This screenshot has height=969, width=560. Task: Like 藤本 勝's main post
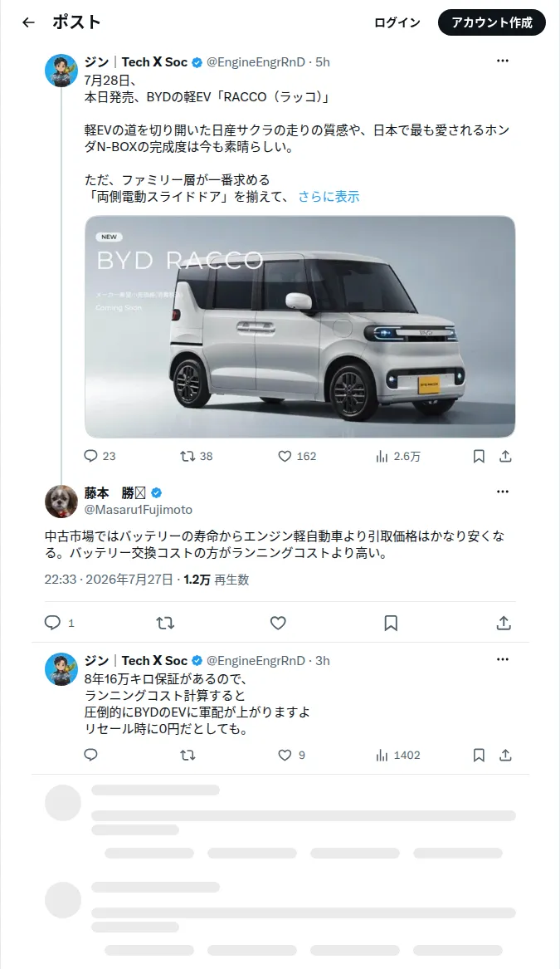click(278, 623)
